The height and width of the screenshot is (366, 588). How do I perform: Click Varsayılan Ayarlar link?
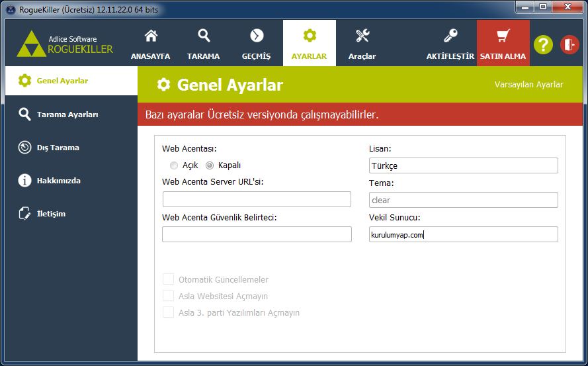pos(528,85)
